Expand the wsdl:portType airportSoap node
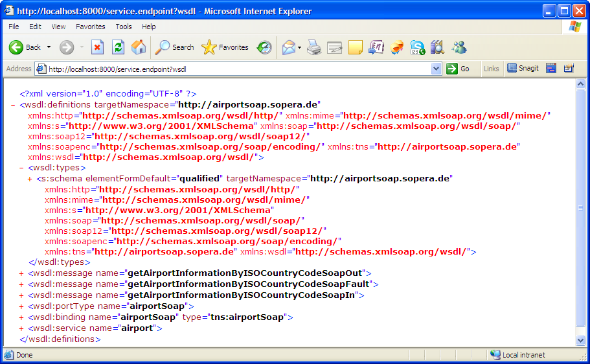Viewport: 590px width, 364px height. tap(22, 306)
